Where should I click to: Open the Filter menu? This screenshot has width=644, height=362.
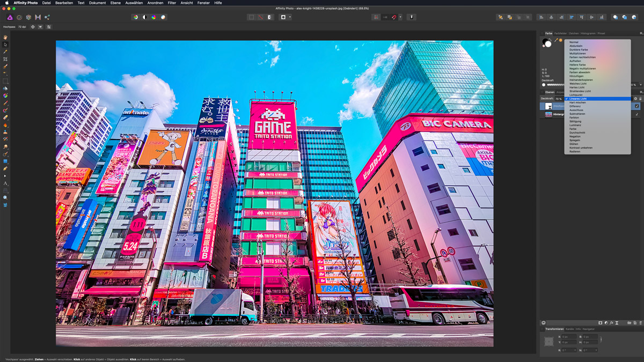click(172, 3)
